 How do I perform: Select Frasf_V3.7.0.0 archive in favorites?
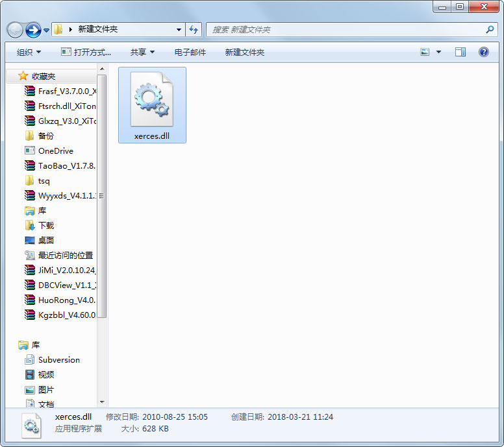60,91
